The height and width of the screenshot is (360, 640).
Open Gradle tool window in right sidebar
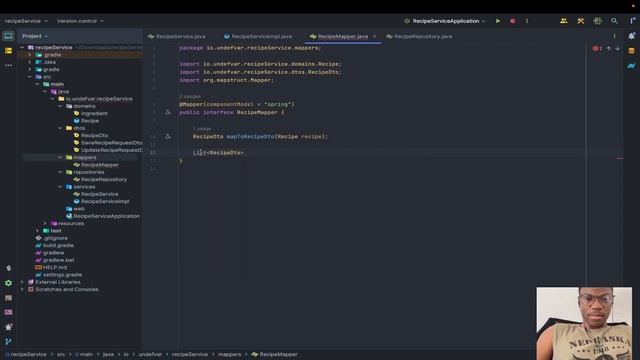point(631,65)
